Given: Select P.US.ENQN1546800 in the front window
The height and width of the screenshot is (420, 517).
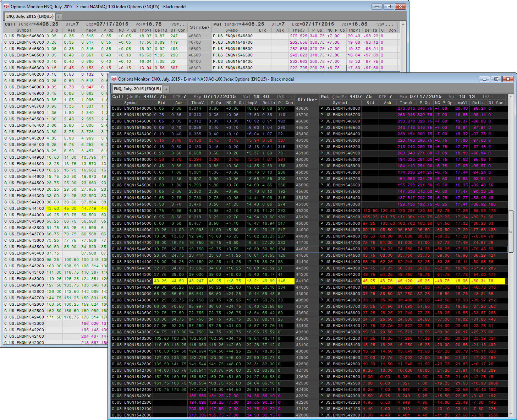Looking at the screenshot, I should [340, 108].
